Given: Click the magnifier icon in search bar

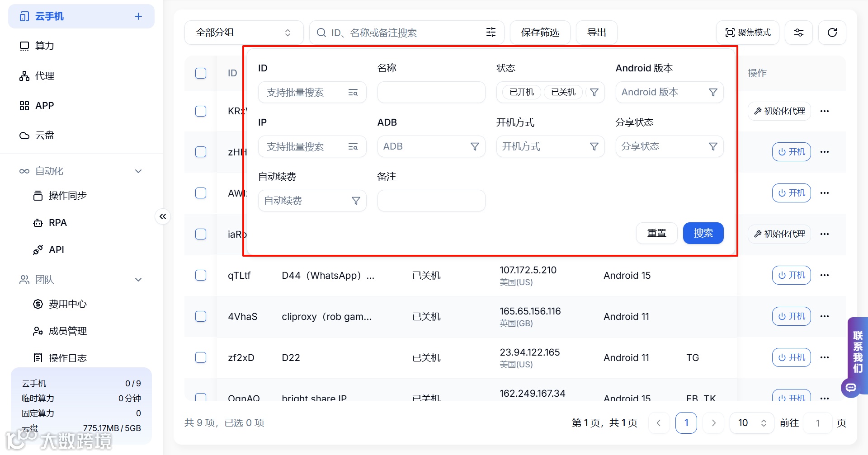Looking at the screenshot, I should click(x=321, y=33).
